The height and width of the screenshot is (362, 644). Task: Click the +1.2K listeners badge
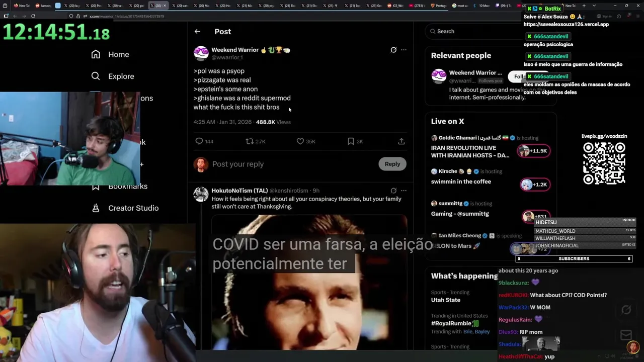534,185
